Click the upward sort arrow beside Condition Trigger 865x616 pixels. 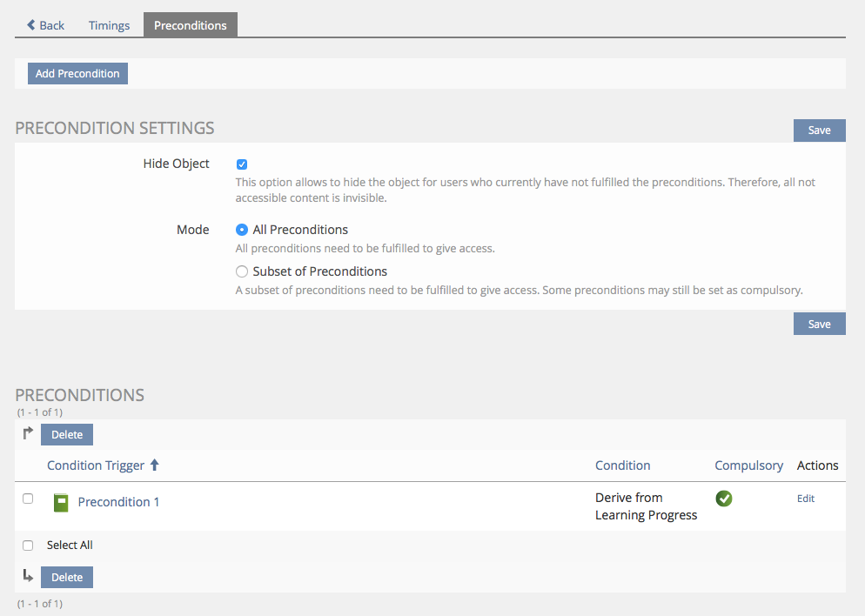click(155, 465)
